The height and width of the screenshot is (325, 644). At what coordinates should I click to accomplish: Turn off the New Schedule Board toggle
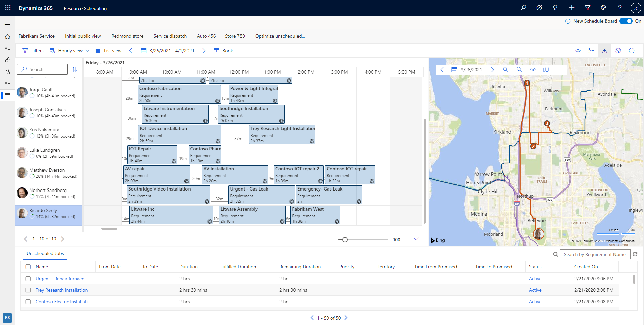(x=626, y=21)
